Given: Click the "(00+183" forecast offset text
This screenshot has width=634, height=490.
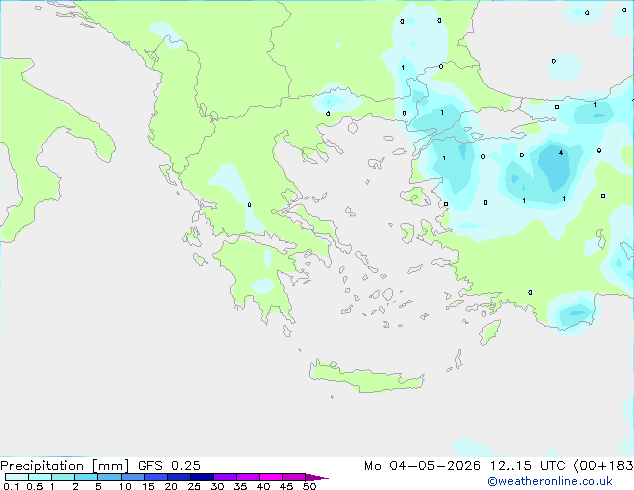Looking at the screenshot, I should coord(604,466).
